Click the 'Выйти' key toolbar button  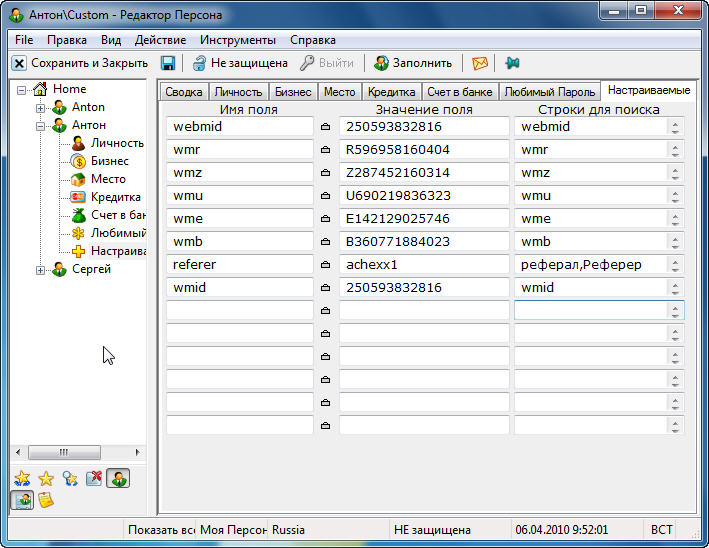(x=326, y=63)
